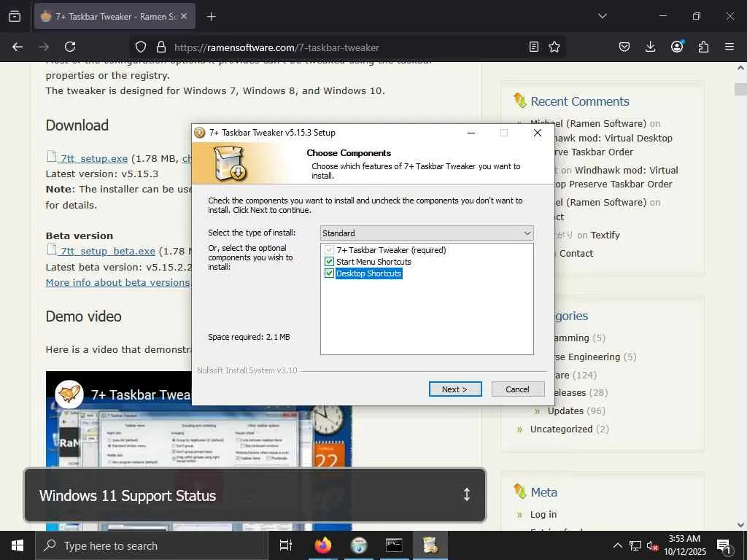Viewport: 747px width, 560px height.
Task: Click the Firefox View icon in tab bar
Action: tap(15, 16)
